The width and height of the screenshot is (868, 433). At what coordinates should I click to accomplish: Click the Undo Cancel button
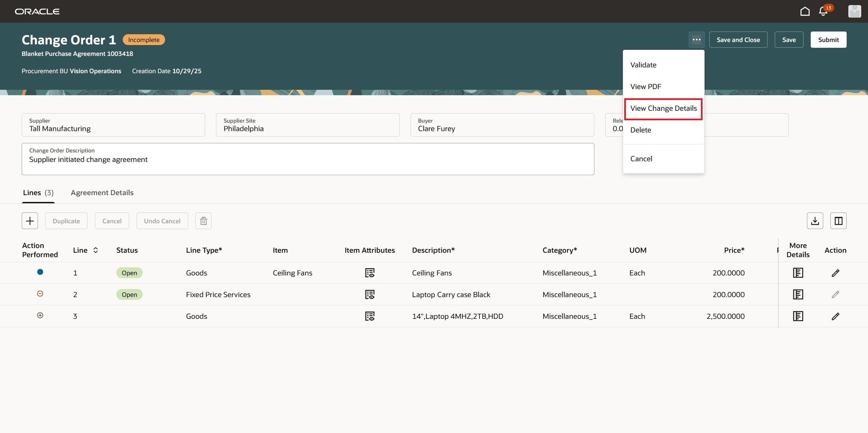pyautogui.click(x=162, y=221)
